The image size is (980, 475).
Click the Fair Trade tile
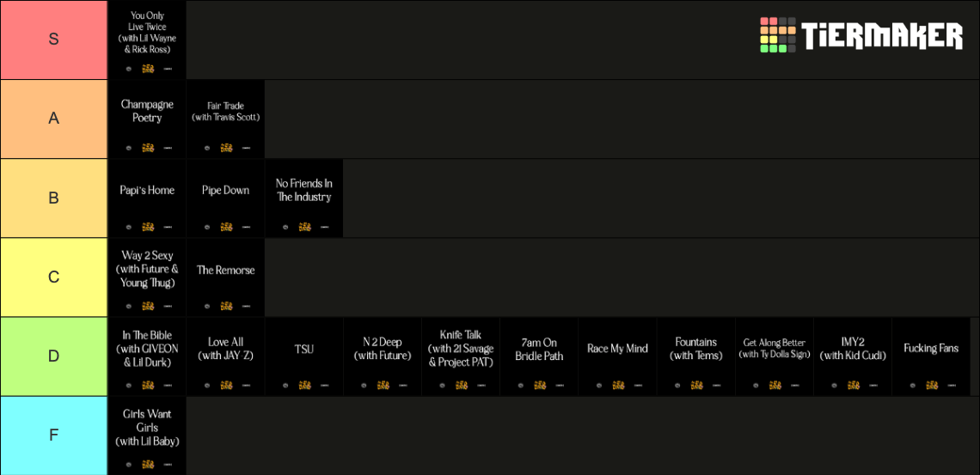(x=225, y=119)
